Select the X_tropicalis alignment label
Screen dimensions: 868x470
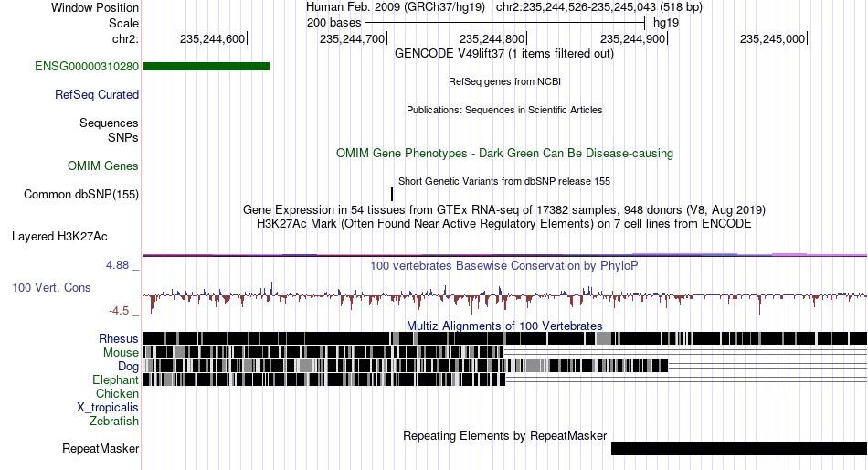108,408
